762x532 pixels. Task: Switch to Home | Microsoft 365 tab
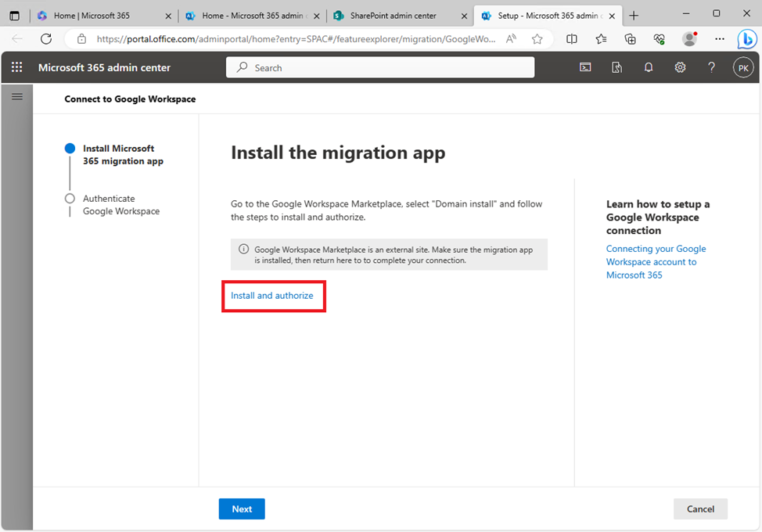coord(103,16)
